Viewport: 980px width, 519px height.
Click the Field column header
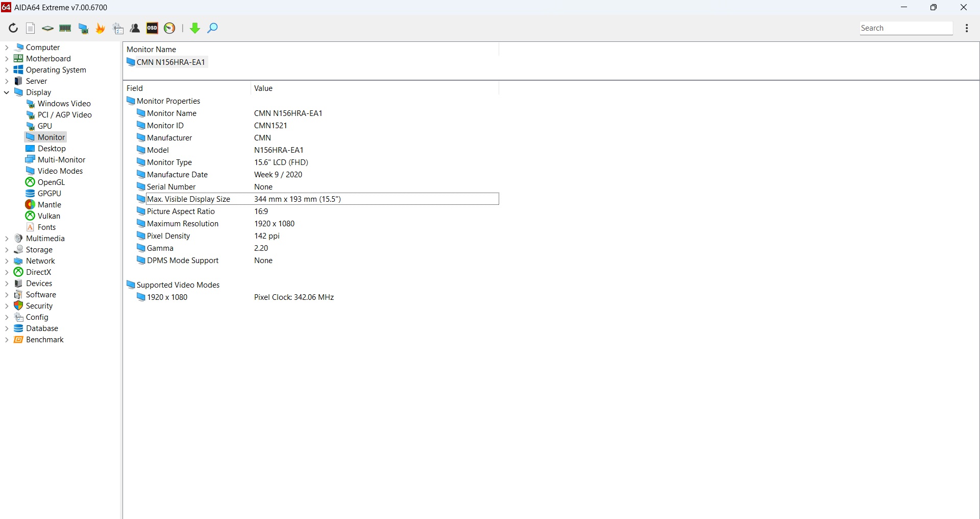(187, 88)
